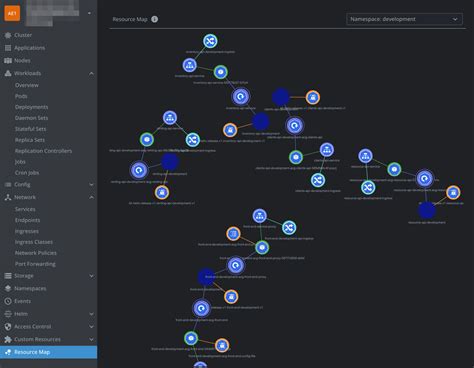Click the orange-ringed renting-api Helm release node
This screenshot has width=474, height=368.
pos(162,192)
